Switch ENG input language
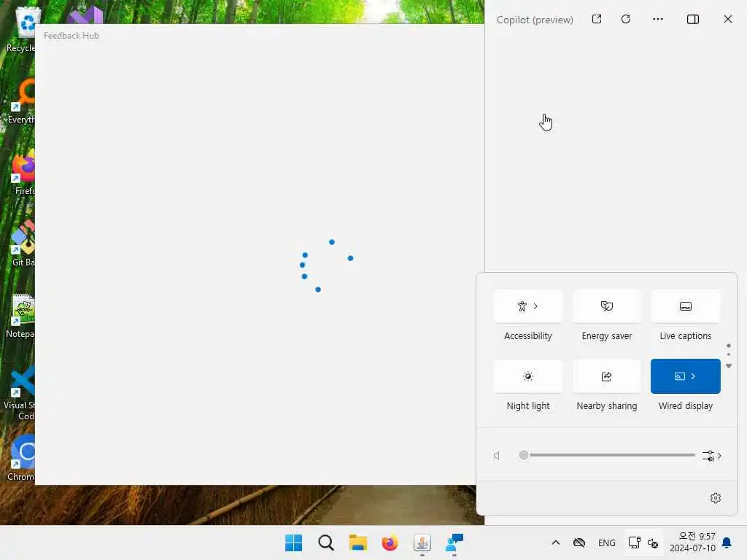This screenshot has width=747, height=560. pyautogui.click(x=606, y=542)
